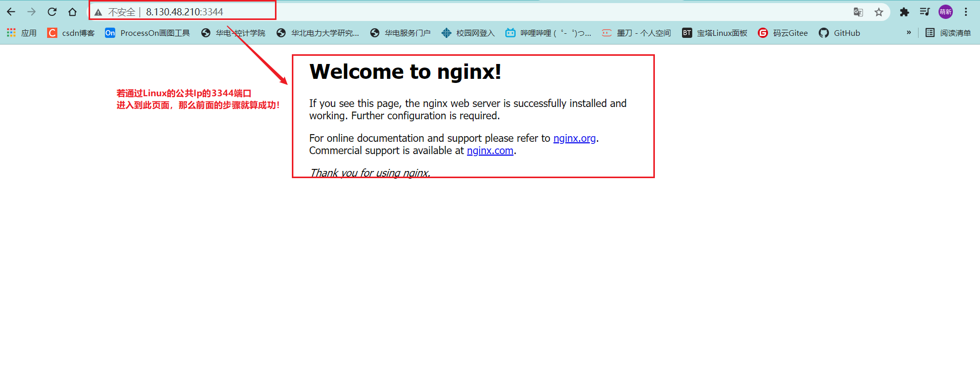Bookmark this page with star icon
The image size is (980, 366).
[879, 12]
